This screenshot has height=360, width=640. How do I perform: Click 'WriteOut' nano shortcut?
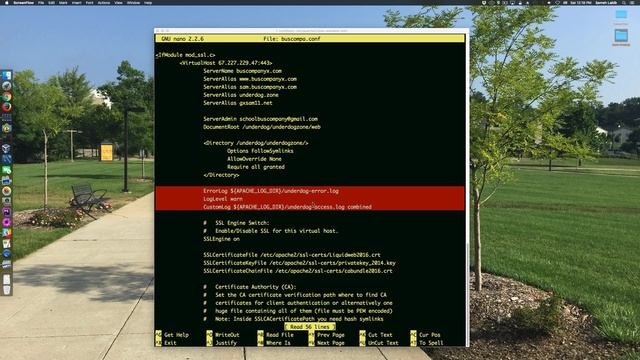coord(227,335)
